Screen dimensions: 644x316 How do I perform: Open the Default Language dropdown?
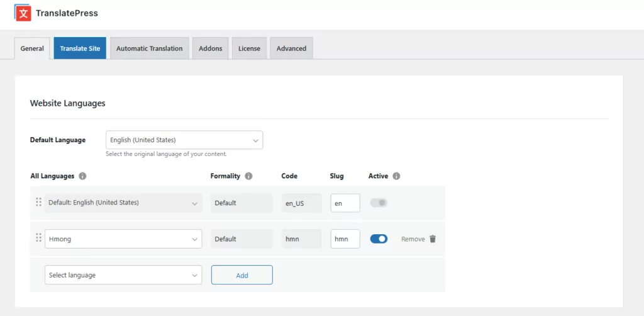point(184,140)
